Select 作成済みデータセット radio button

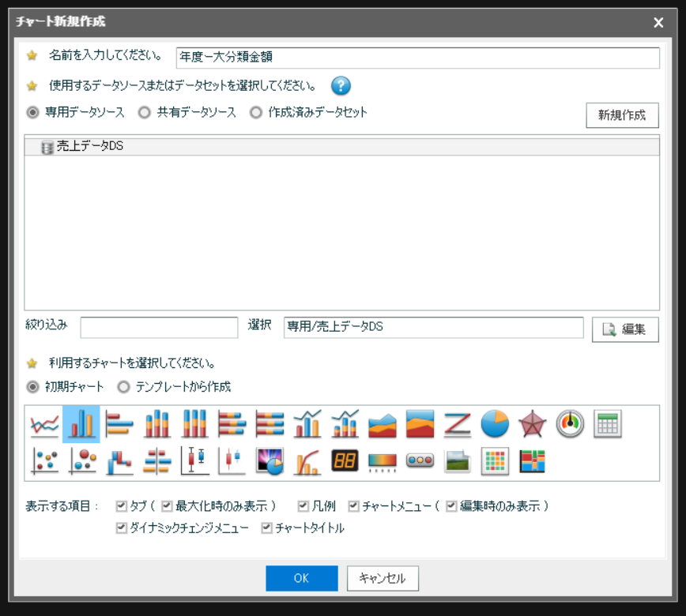(x=256, y=112)
